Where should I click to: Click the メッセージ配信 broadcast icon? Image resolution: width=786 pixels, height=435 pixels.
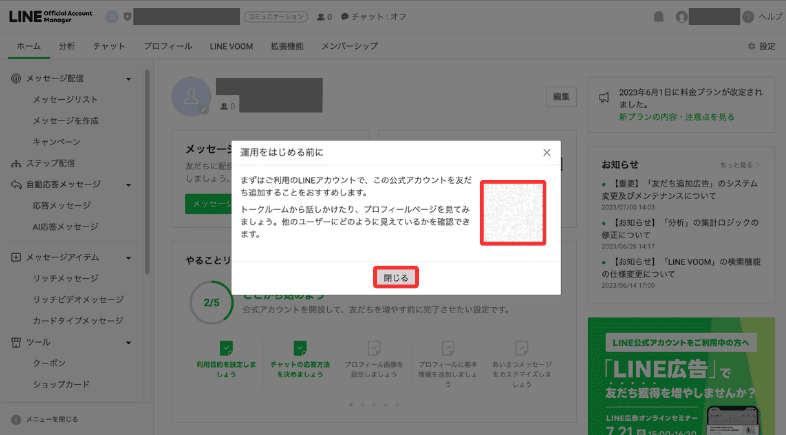tap(16, 78)
